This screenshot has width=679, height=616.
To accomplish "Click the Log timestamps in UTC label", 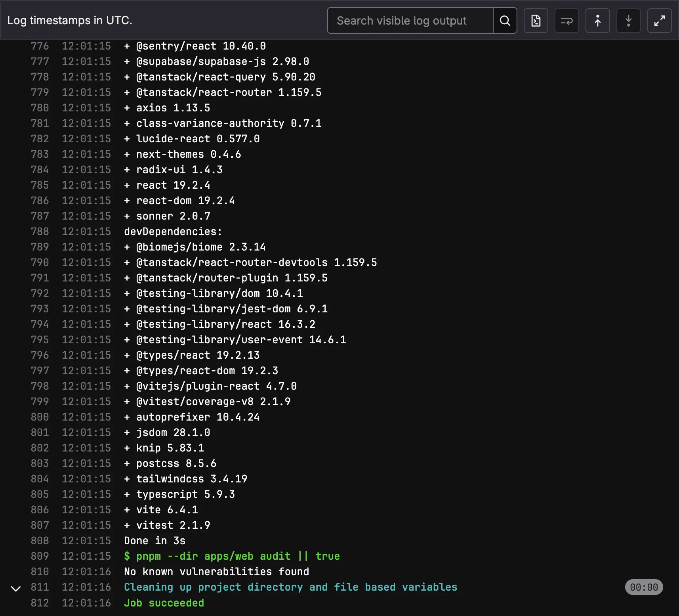I will (x=70, y=20).
